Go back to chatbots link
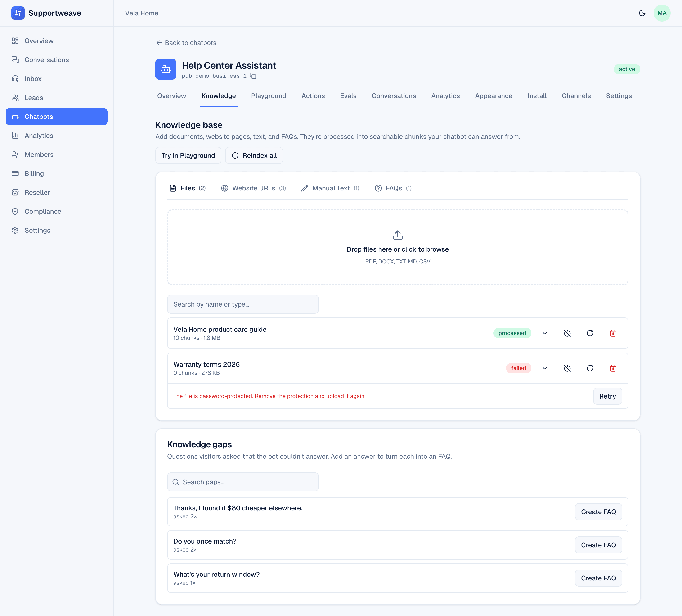Viewport: 682px width, 616px height. (x=186, y=43)
